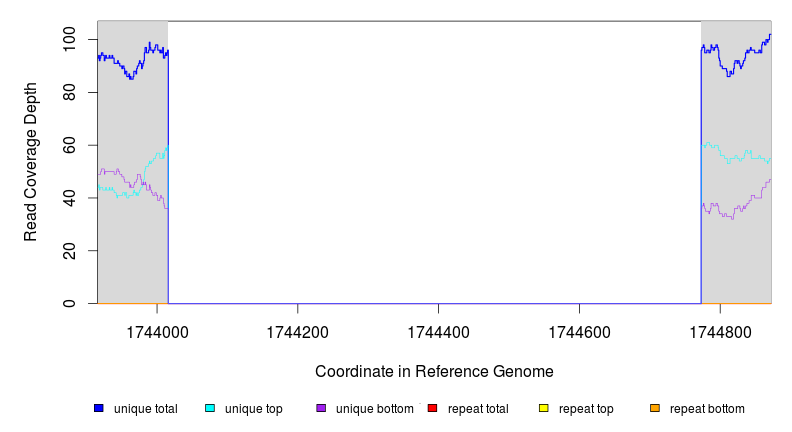This screenshot has height=432, width=792.
Task: Select the 'repeat top' legend label
Action: click(x=586, y=409)
